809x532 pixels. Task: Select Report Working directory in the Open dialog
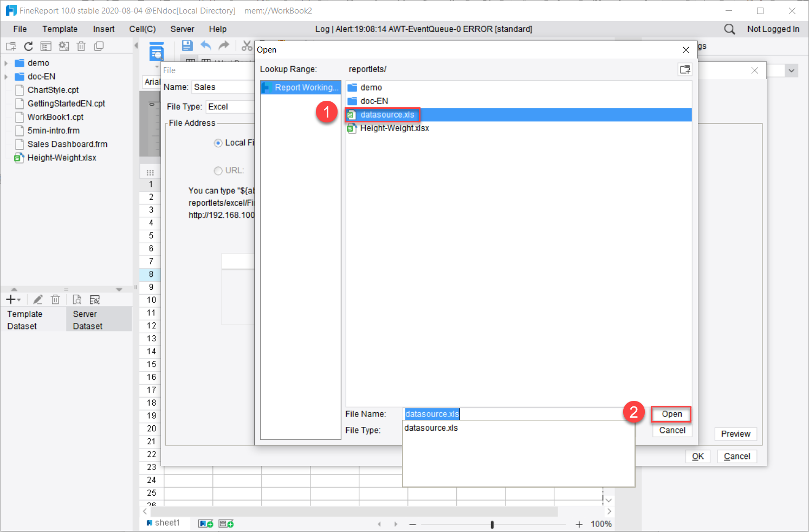coord(301,87)
